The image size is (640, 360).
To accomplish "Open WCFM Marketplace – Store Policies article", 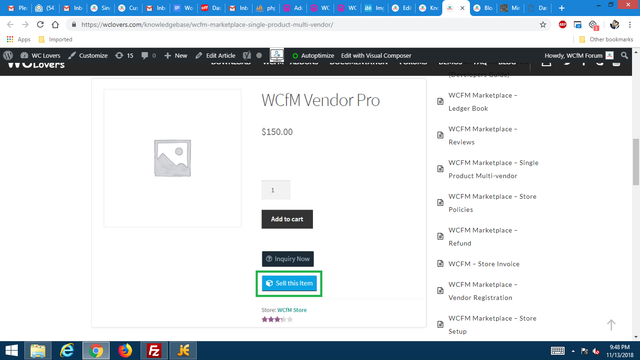I will point(492,203).
